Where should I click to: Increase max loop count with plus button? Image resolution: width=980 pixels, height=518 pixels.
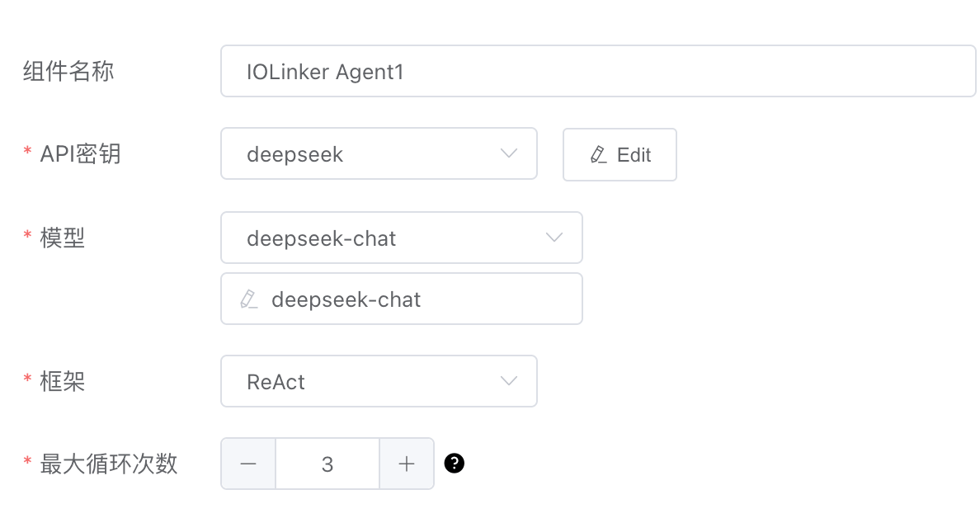(406, 464)
